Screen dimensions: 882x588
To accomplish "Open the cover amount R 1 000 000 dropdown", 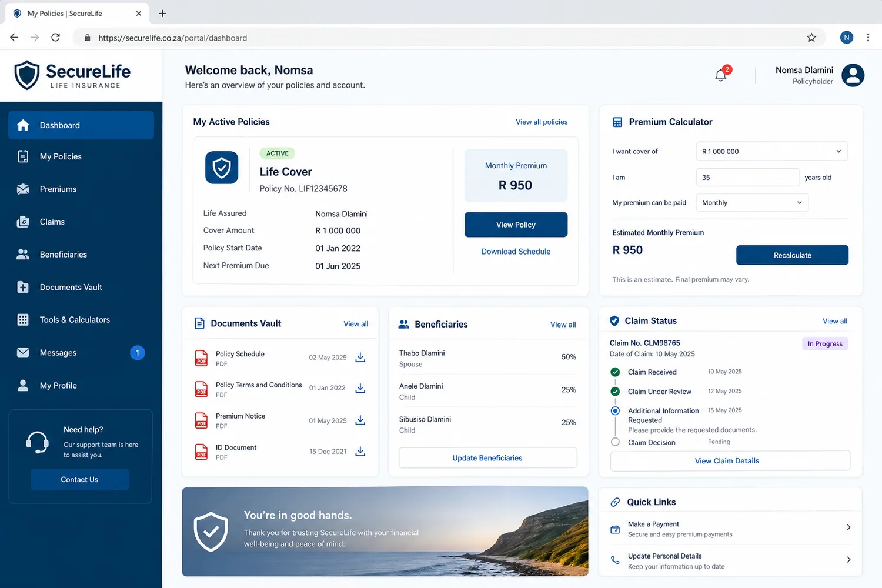I will [771, 151].
